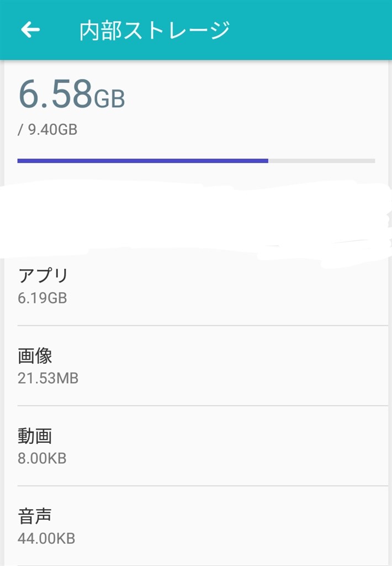Tap the / 9.40GB total capacity text
The height and width of the screenshot is (566, 392).
click(47, 129)
